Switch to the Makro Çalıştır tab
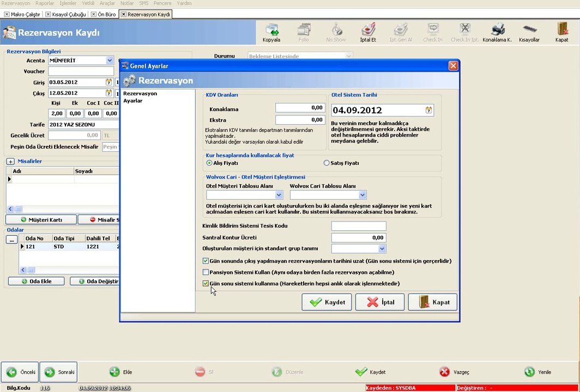This screenshot has height=392, width=580. pos(22,14)
